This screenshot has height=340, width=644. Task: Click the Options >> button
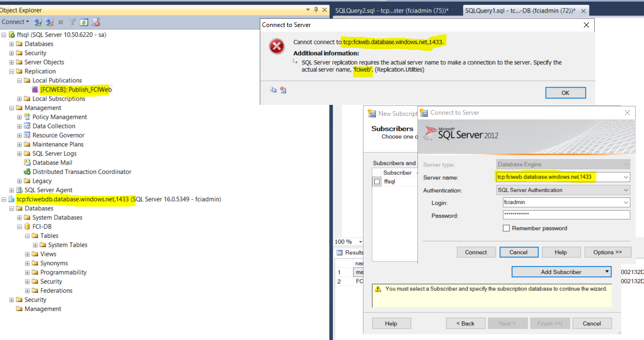click(608, 252)
